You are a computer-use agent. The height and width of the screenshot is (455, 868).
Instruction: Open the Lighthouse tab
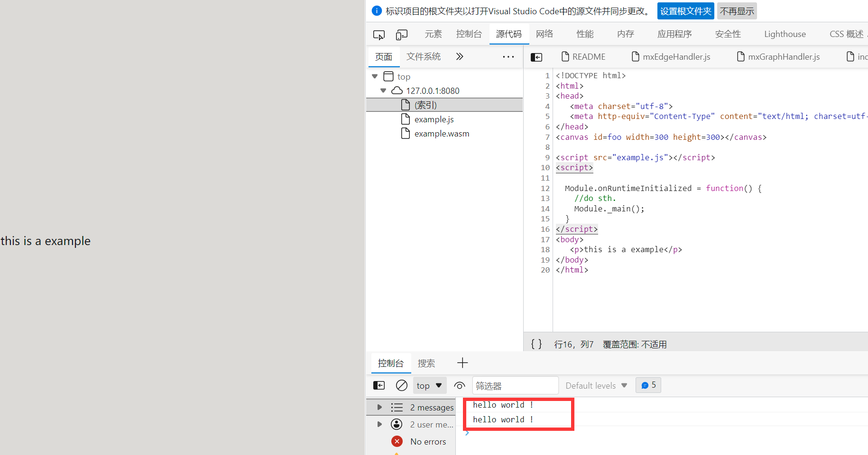coord(785,34)
